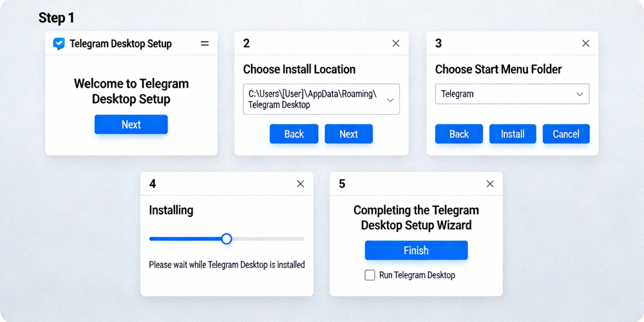The height and width of the screenshot is (322, 644).
Task: Click the Install button
Action: pyautogui.click(x=513, y=134)
